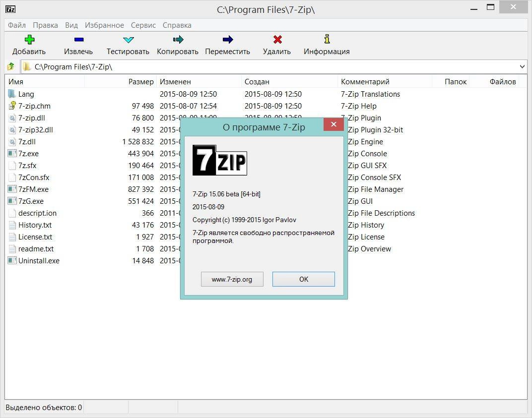Confirm the About dialog with OK

tap(304, 279)
